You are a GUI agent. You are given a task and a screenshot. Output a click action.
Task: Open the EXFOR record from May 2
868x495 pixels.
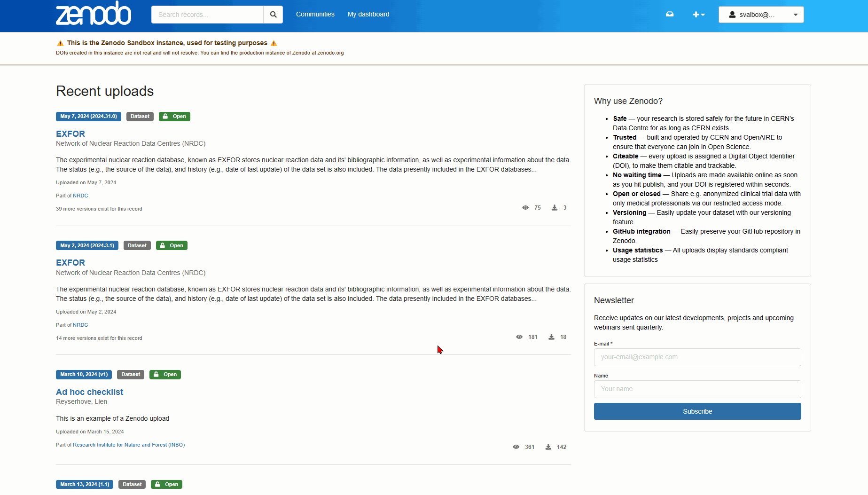tap(70, 263)
